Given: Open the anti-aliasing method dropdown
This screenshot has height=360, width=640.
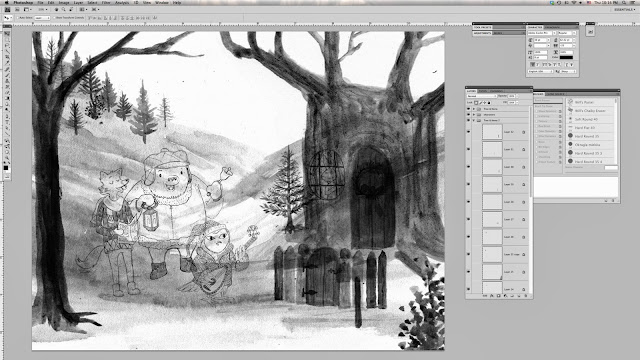Looking at the screenshot, I should click(x=568, y=71).
